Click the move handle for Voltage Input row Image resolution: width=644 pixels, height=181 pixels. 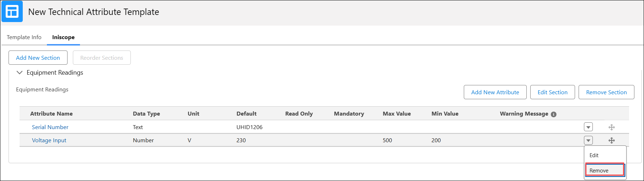[611, 140]
